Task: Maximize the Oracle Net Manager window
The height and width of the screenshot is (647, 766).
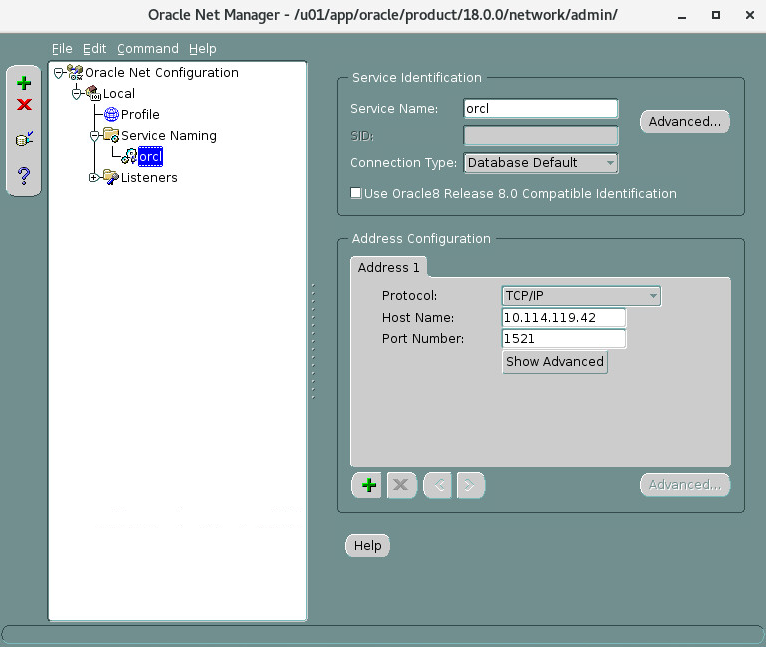Action: pyautogui.click(x=716, y=15)
